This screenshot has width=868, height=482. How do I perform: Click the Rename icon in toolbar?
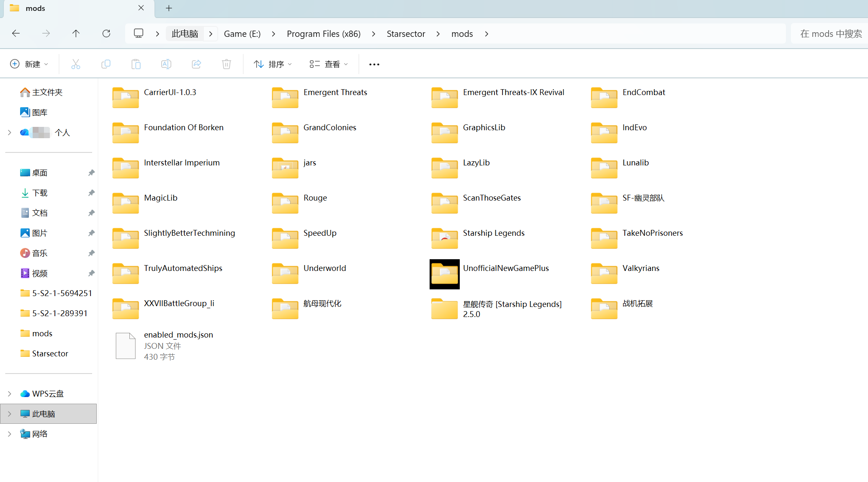[x=166, y=64]
